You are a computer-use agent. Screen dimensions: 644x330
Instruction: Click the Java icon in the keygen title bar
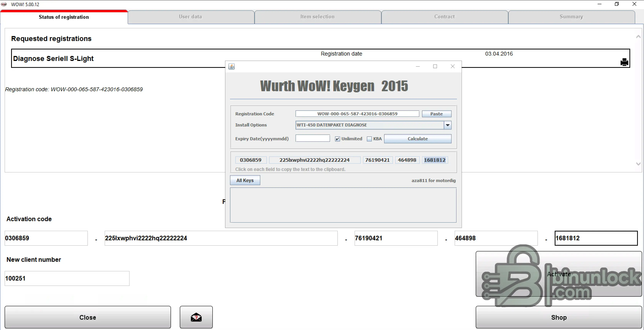[x=232, y=66]
